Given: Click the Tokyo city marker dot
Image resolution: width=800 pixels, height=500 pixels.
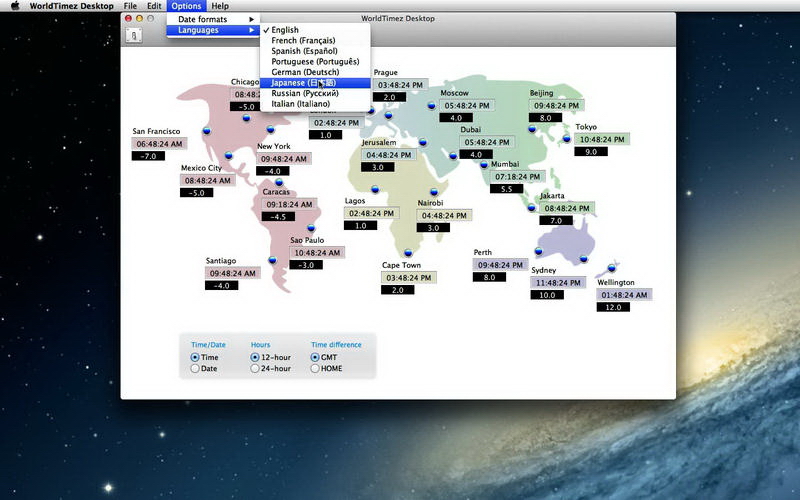Looking at the screenshot, I should point(567,139).
